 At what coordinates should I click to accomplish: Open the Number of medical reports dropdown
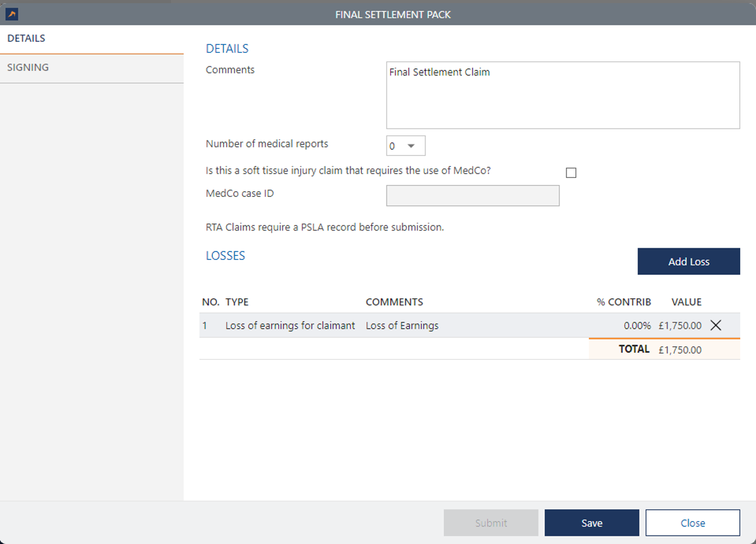tap(406, 146)
